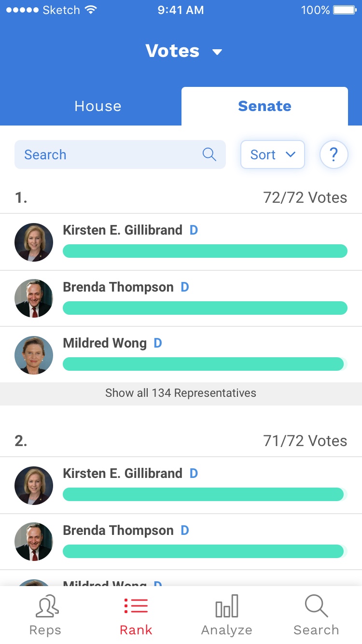Open the Sort dropdown
Image resolution: width=362 pixels, height=644 pixels.
[x=272, y=154]
